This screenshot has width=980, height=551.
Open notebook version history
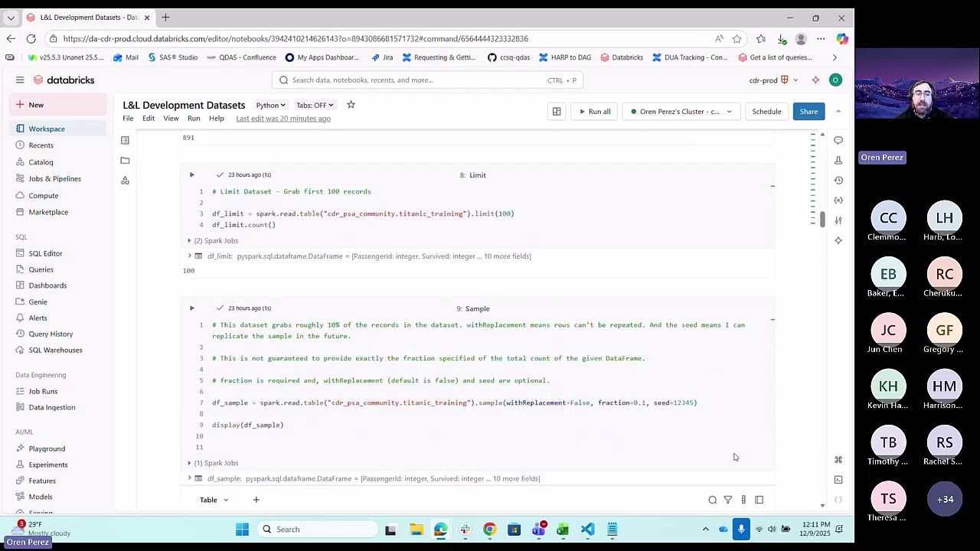pyautogui.click(x=838, y=180)
